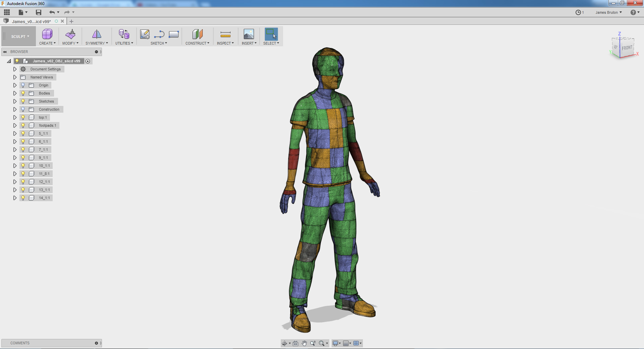Viewport: 644px width, 349px height.
Task: Select the Modify Edit Form icon
Action: (70, 34)
